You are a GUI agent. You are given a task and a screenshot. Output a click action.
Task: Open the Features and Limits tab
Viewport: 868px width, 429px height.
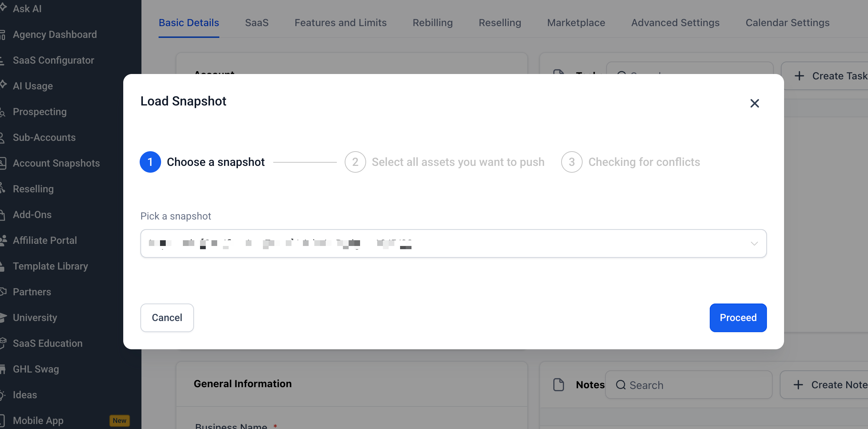click(x=340, y=23)
